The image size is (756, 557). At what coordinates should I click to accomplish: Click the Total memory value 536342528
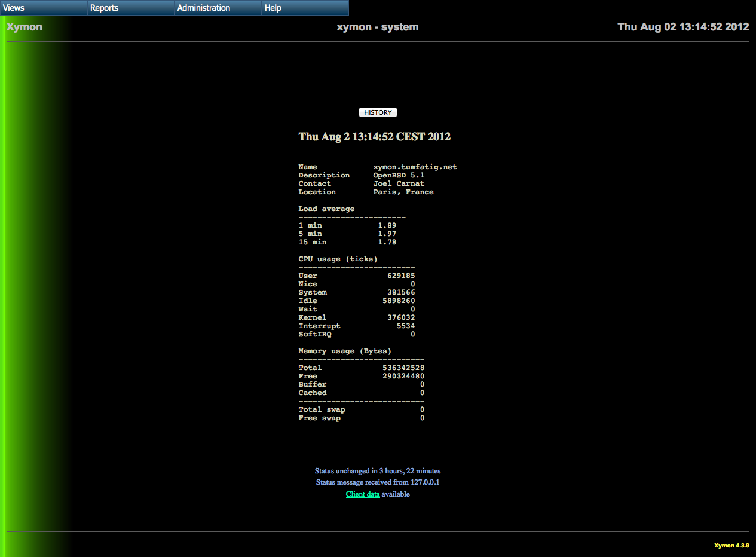(403, 368)
